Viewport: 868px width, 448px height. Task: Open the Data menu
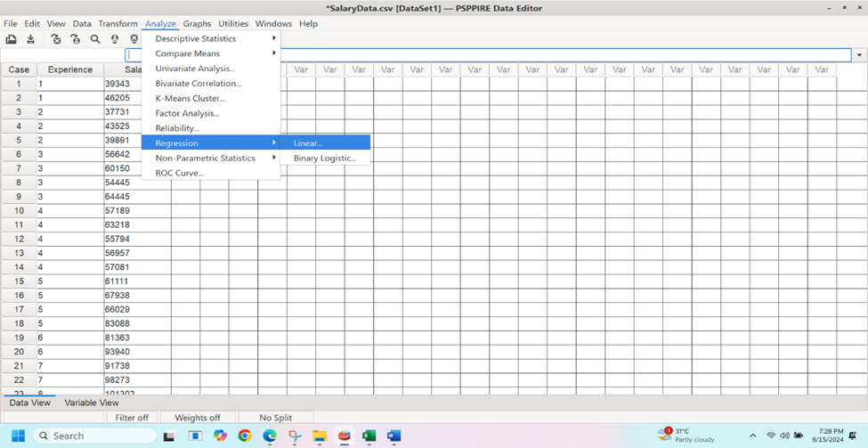point(82,24)
